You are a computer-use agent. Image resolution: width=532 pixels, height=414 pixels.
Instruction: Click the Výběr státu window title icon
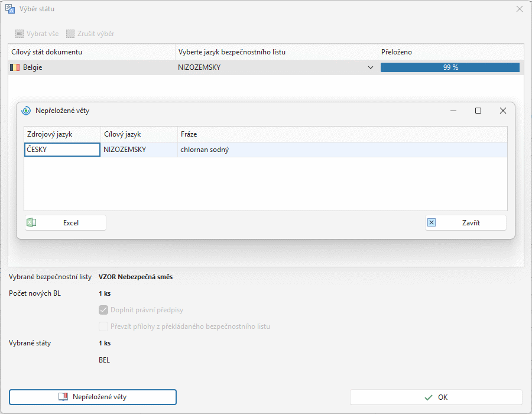10,9
